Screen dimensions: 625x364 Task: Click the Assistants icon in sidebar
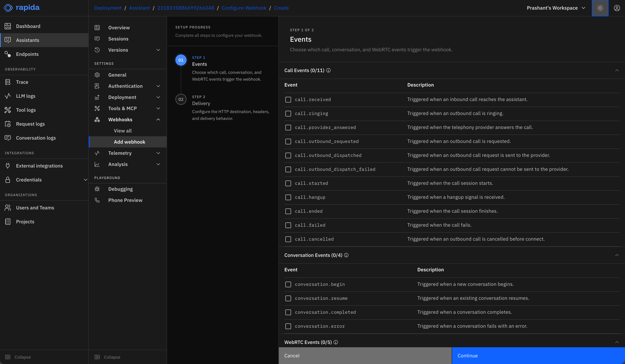click(x=8, y=40)
